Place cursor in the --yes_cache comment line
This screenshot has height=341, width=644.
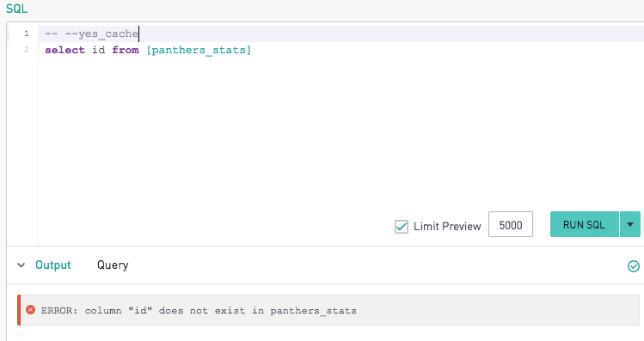point(92,33)
